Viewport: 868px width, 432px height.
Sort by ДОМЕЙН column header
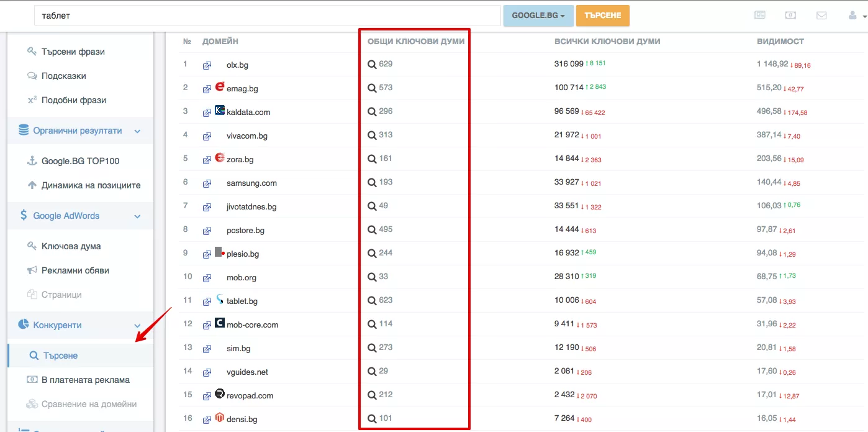(x=220, y=42)
